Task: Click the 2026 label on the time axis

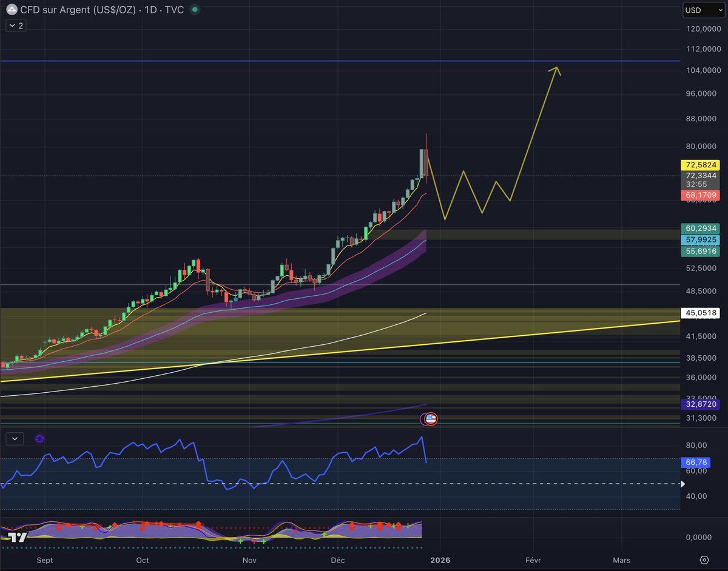Action: tap(440, 560)
